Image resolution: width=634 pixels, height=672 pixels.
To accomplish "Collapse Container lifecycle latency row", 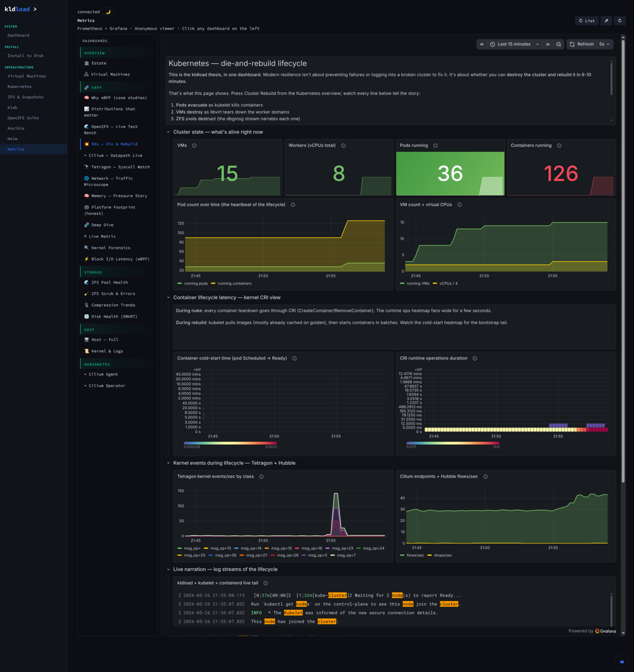I will (x=168, y=298).
